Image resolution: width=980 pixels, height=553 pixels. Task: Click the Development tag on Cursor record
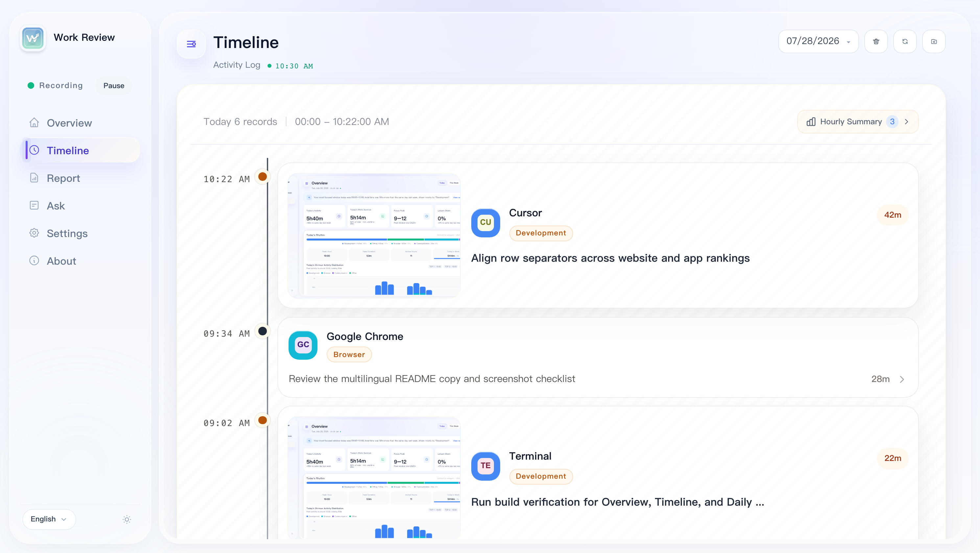click(x=541, y=233)
